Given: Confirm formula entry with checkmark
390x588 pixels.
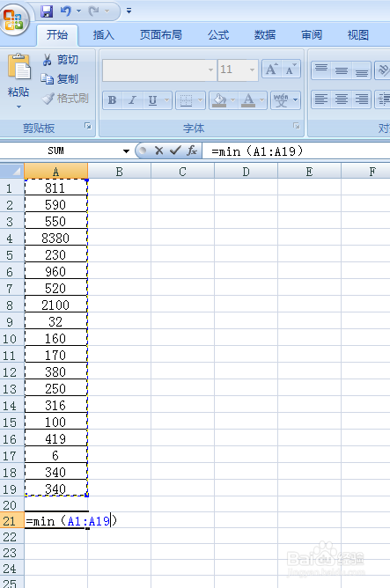Looking at the screenshot, I should pyautogui.click(x=175, y=151).
